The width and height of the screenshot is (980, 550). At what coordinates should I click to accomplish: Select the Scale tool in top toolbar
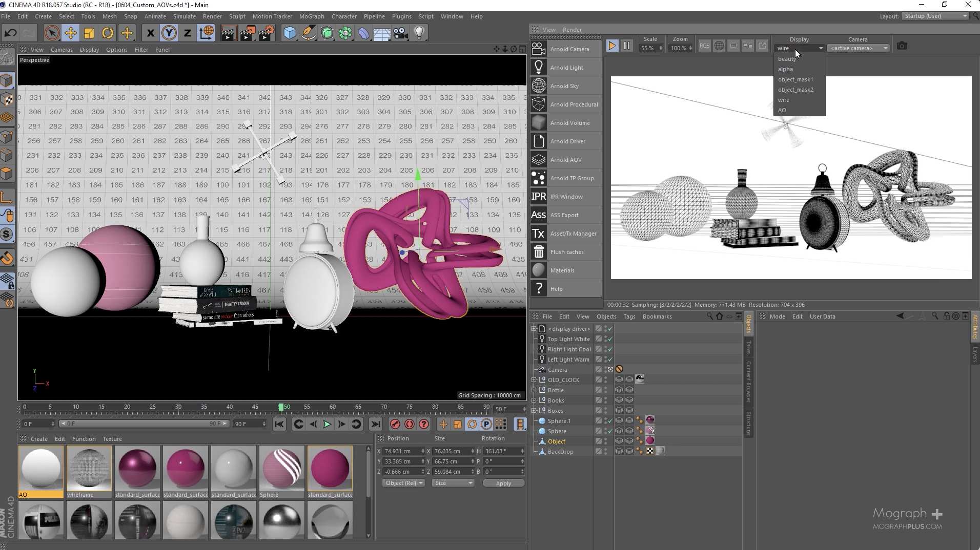click(x=89, y=33)
